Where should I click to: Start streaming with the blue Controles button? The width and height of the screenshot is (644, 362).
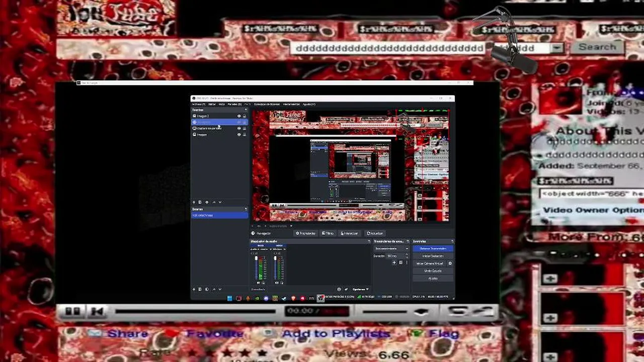coord(433,248)
